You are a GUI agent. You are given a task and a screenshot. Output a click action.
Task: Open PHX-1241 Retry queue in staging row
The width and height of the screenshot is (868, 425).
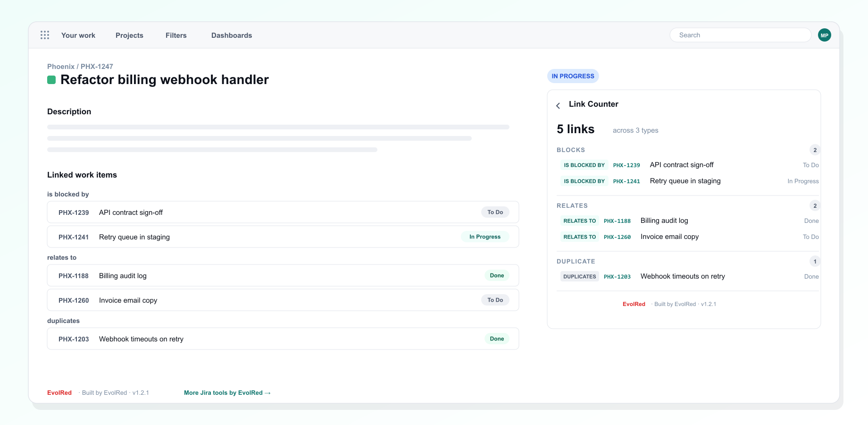coord(283,237)
